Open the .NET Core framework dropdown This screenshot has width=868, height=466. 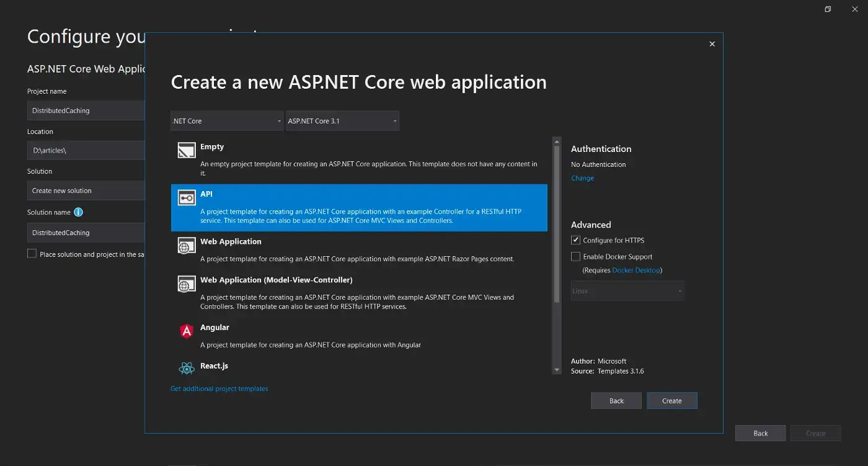(x=227, y=121)
